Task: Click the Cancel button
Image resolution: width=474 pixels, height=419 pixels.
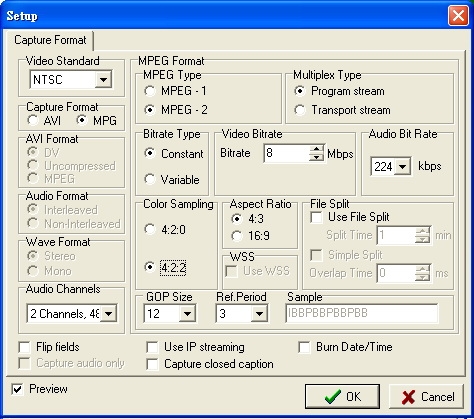Action: 426,396
